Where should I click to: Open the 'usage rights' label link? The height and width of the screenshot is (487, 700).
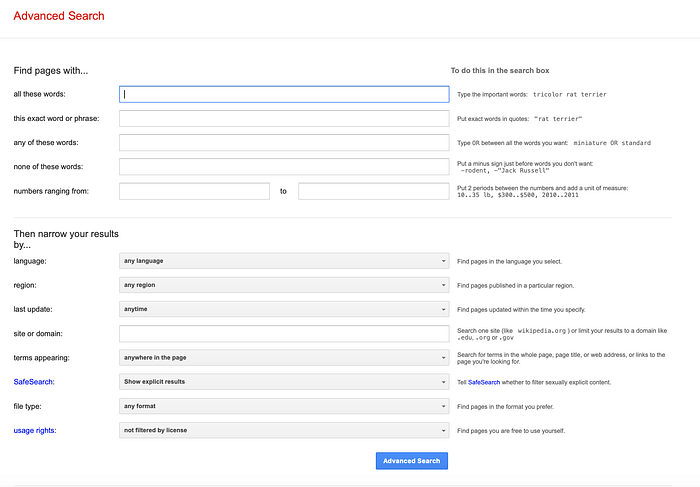(34, 431)
